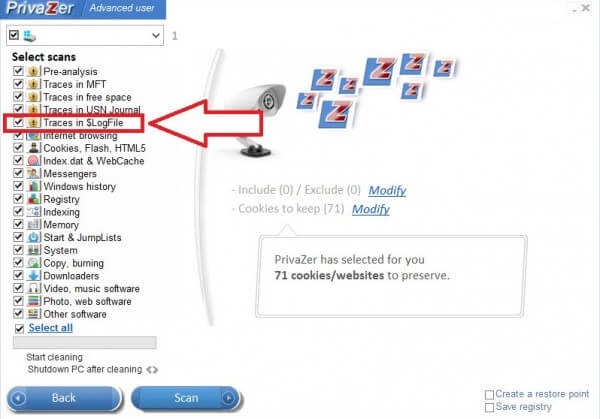Click the Registry scan icon
The image size is (600, 419).
click(34, 199)
